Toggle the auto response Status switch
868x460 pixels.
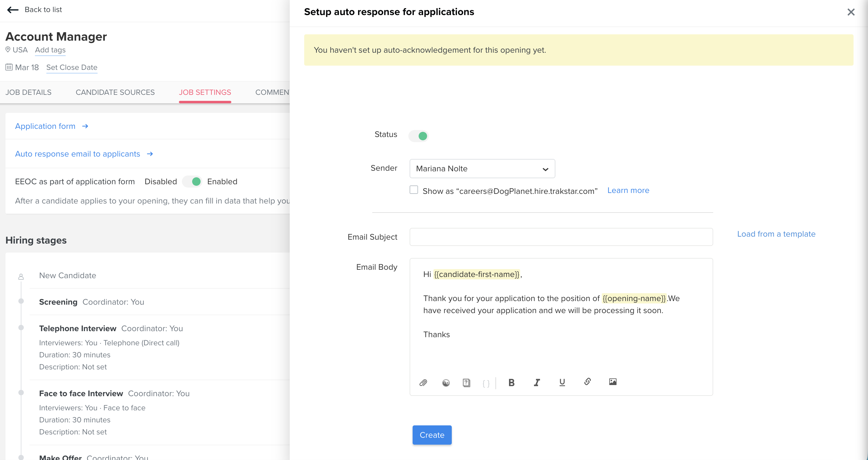pyautogui.click(x=419, y=136)
